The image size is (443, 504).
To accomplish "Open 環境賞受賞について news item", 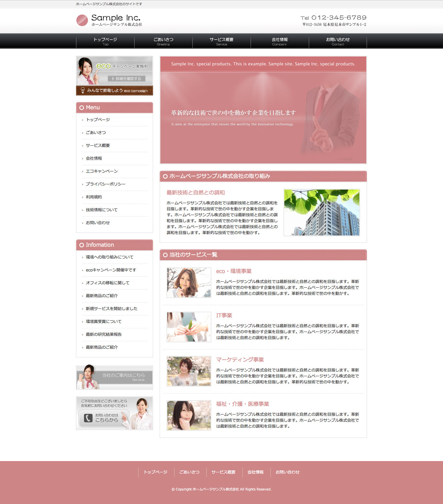I will [x=103, y=321].
